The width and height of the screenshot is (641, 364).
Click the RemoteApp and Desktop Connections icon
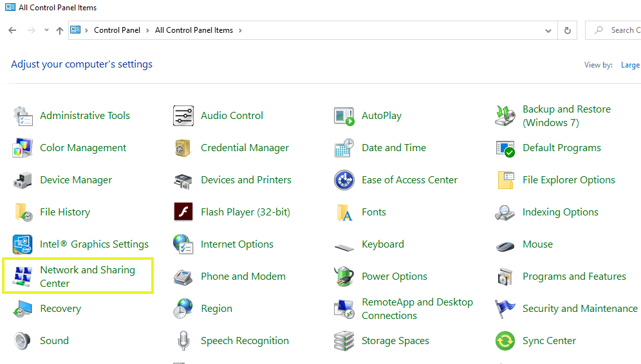coord(344,309)
